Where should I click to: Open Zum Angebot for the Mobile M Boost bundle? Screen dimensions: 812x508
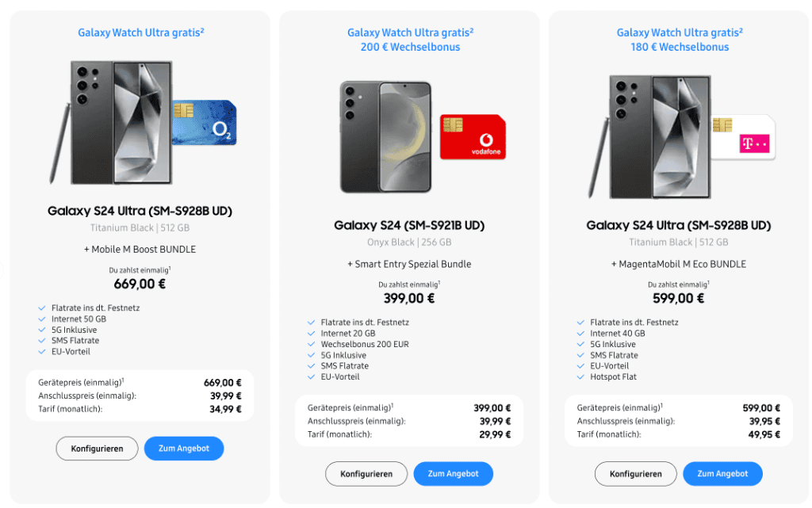pyautogui.click(x=184, y=449)
